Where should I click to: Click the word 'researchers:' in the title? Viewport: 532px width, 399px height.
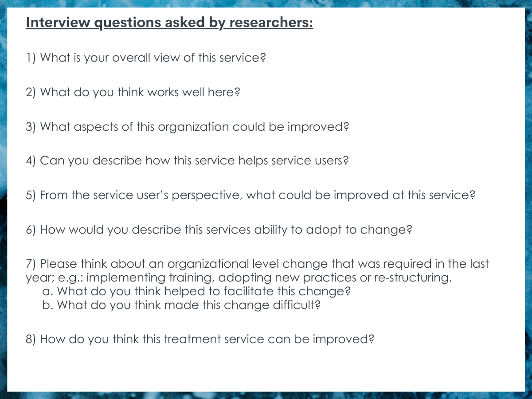[271, 23]
